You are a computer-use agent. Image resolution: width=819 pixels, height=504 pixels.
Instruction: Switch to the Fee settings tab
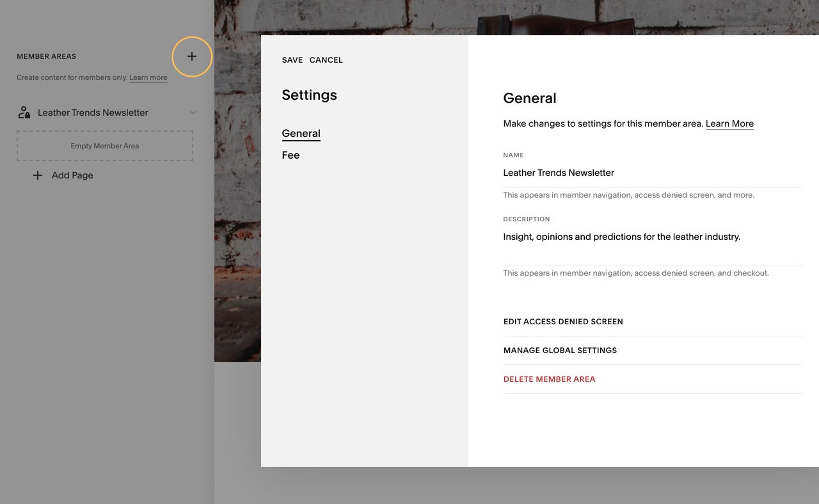pos(290,155)
